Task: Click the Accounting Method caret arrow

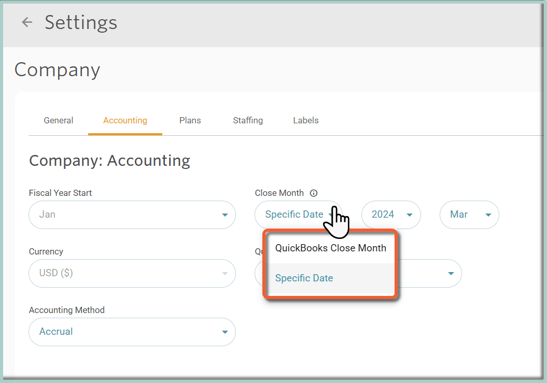Action: [x=225, y=332]
